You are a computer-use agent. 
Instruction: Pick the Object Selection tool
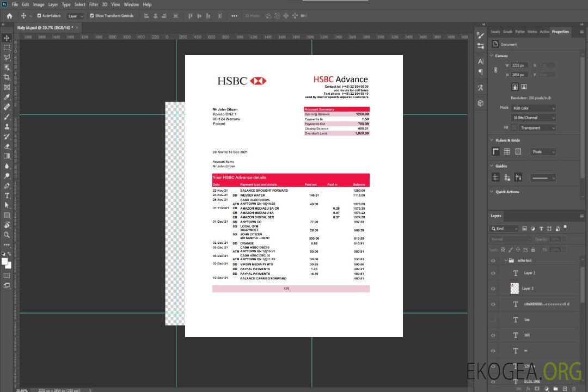[7, 67]
